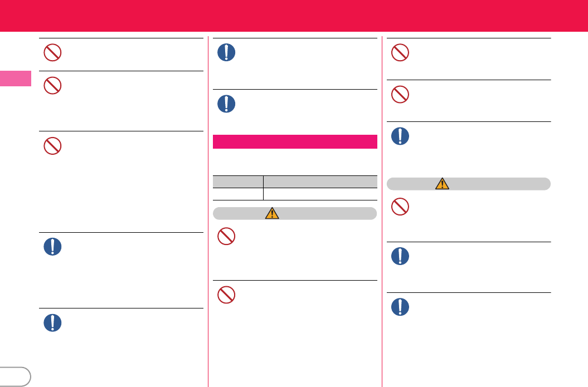This screenshot has width=588, height=387.
Task: Click the prohibition icon below the middle warning bar
Action: coord(226,237)
